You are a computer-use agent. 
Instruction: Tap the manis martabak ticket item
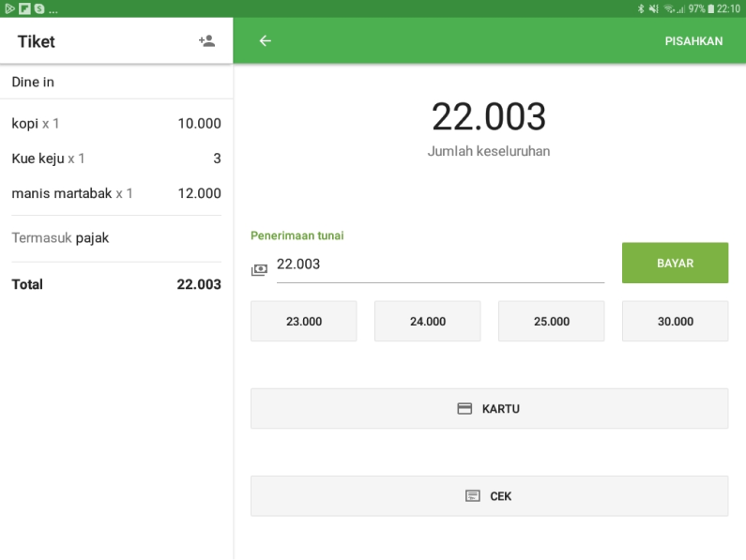point(116,193)
